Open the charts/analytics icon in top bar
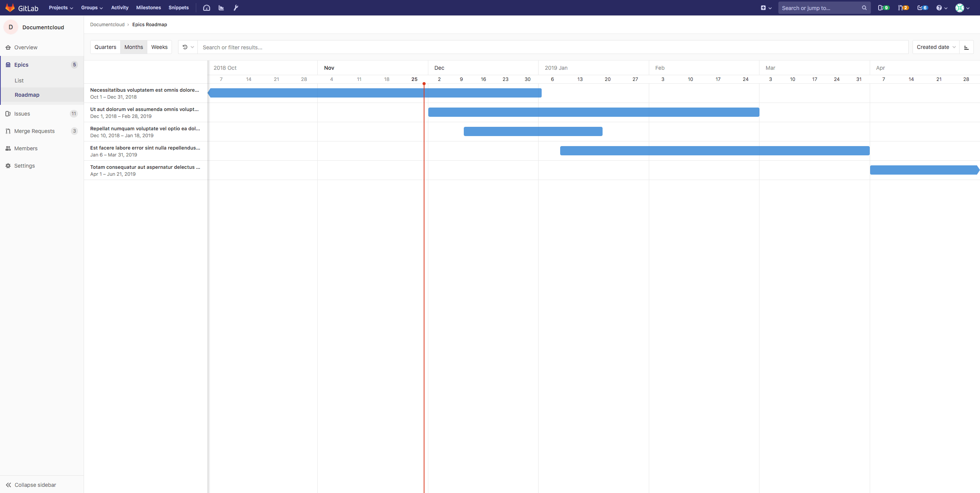980x493 pixels. point(221,8)
